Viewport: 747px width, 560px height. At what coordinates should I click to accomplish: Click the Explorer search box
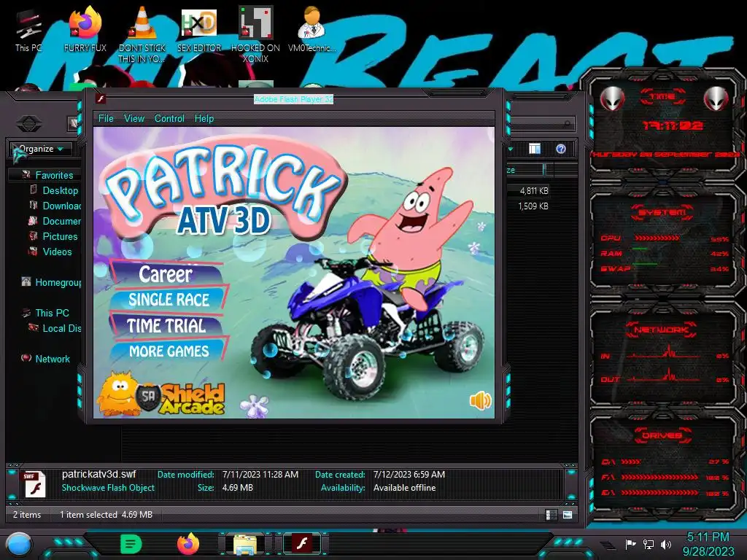[x=543, y=124]
